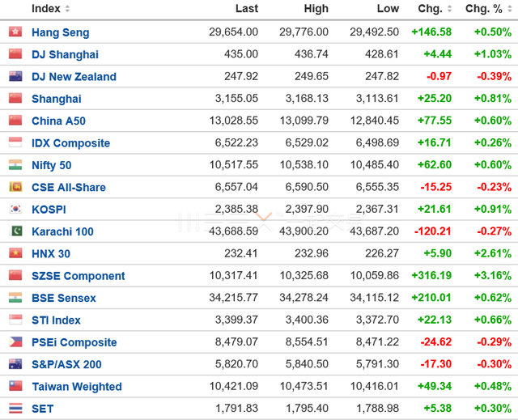Select SZSE Component change +316.19
The image size is (518, 420).
pyautogui.click(x=431, y=275)
